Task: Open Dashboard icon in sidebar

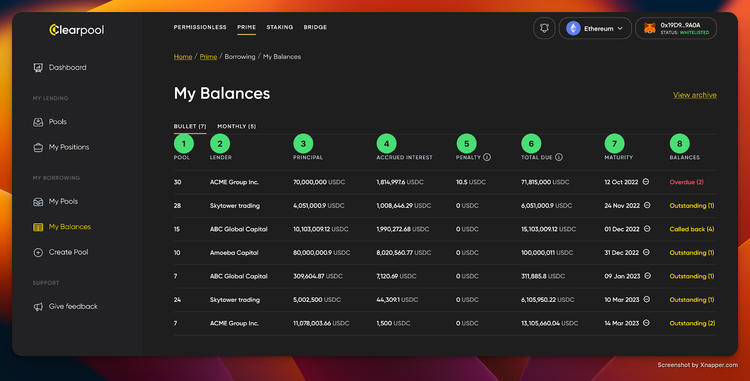Action: [x=38, y=67]
